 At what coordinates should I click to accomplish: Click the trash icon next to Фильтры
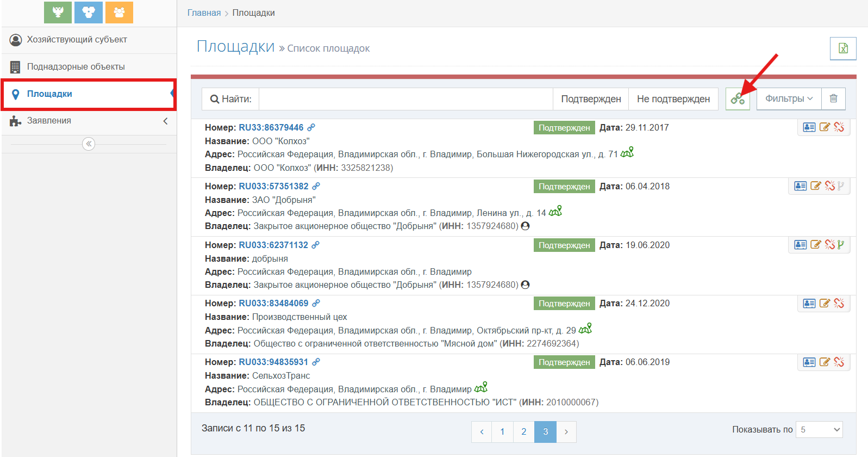(x=833, y=98)
